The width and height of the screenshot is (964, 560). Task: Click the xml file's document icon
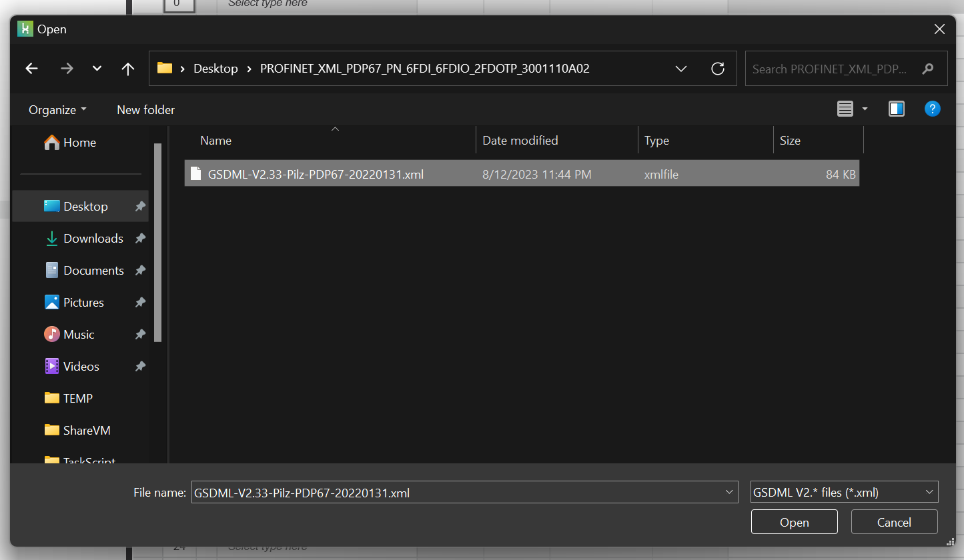tap(195, 173)
